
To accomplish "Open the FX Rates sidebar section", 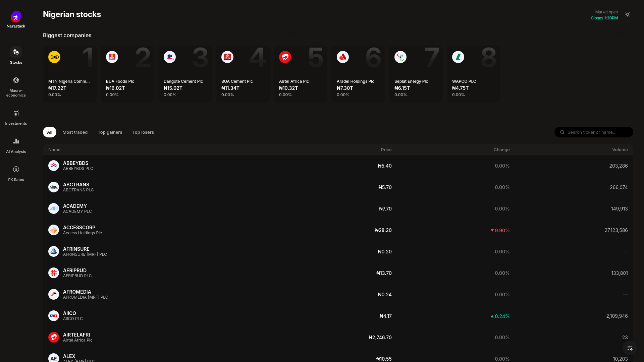I will [16, 174].
